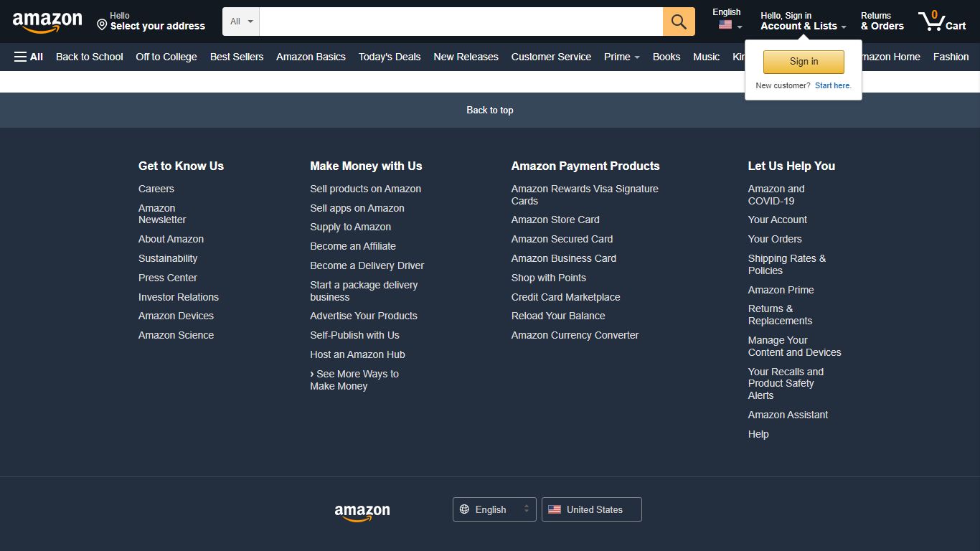Open Amazon Currency Converter
The width and height of the screenshot is (980, 551).
(x=575, y=335)
